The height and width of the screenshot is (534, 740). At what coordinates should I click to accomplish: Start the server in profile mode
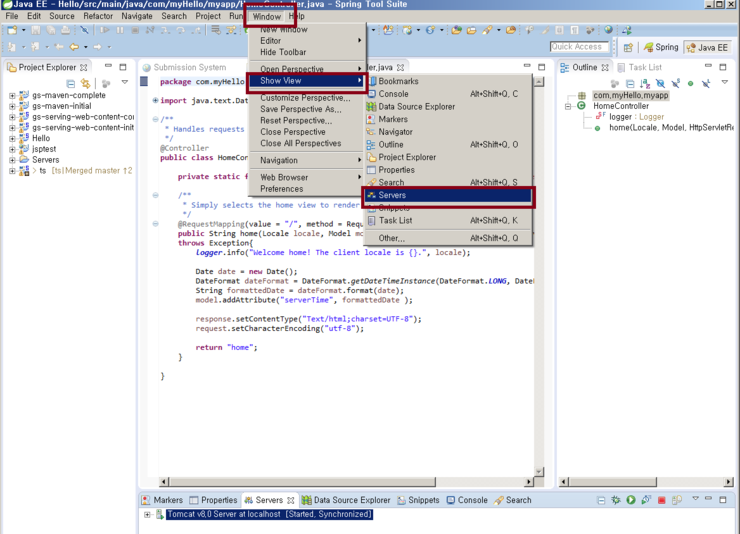646,500
